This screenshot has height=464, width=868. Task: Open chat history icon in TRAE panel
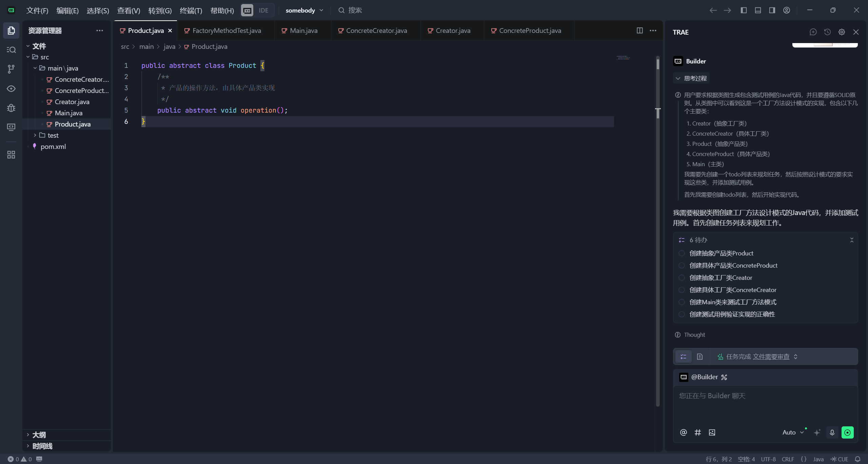827,32
